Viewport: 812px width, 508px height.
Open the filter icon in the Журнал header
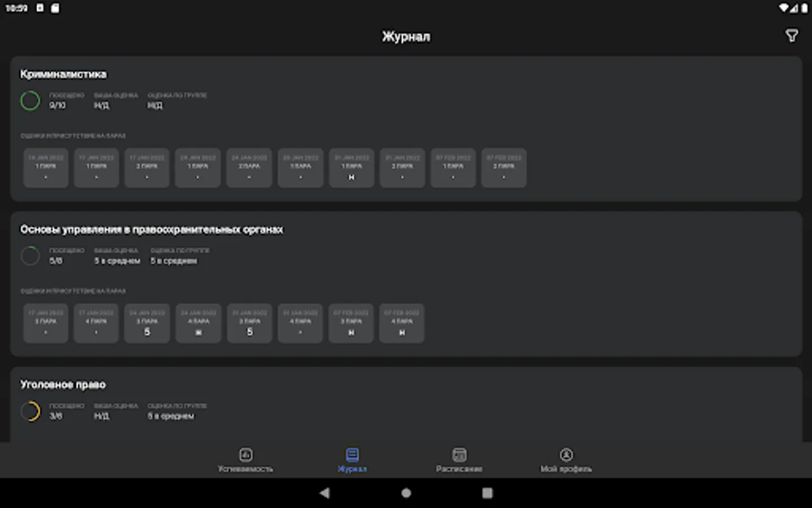(x=792, y=36)
